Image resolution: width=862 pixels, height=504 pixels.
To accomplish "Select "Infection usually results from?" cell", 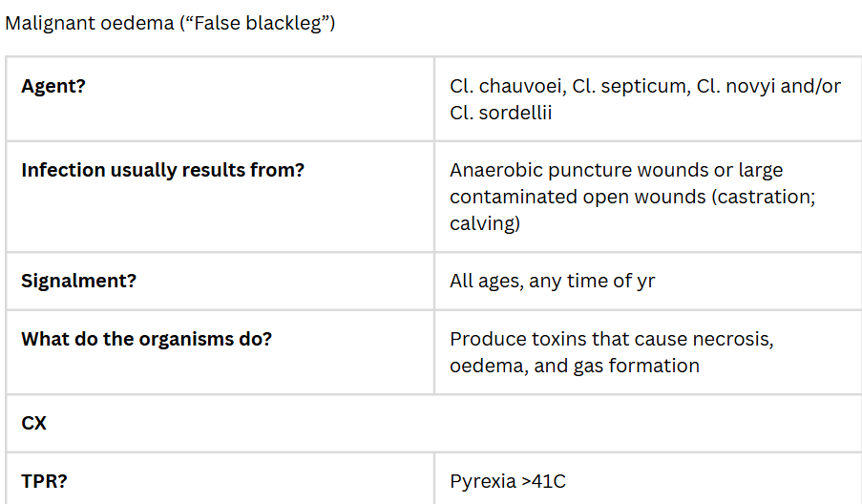I will click(162, 170).
